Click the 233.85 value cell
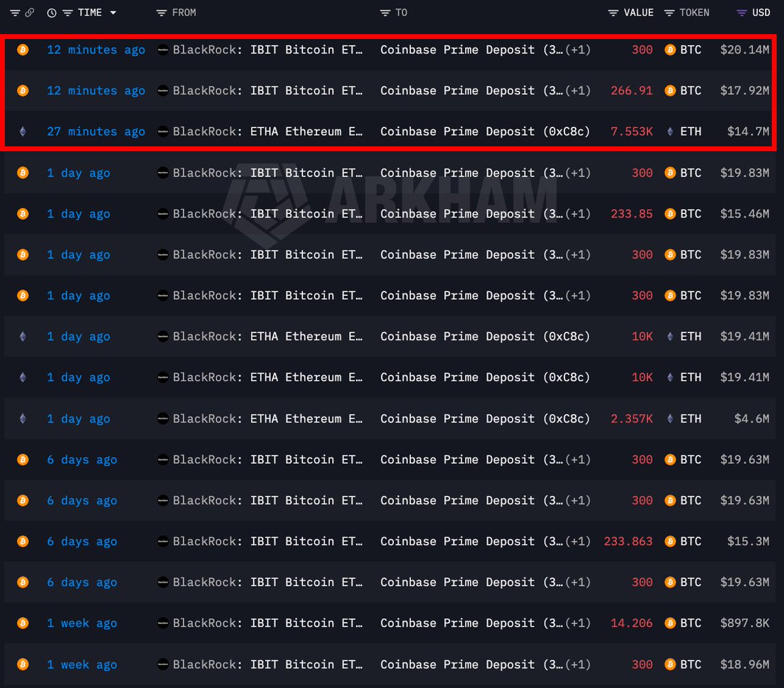 pos(632,214)
